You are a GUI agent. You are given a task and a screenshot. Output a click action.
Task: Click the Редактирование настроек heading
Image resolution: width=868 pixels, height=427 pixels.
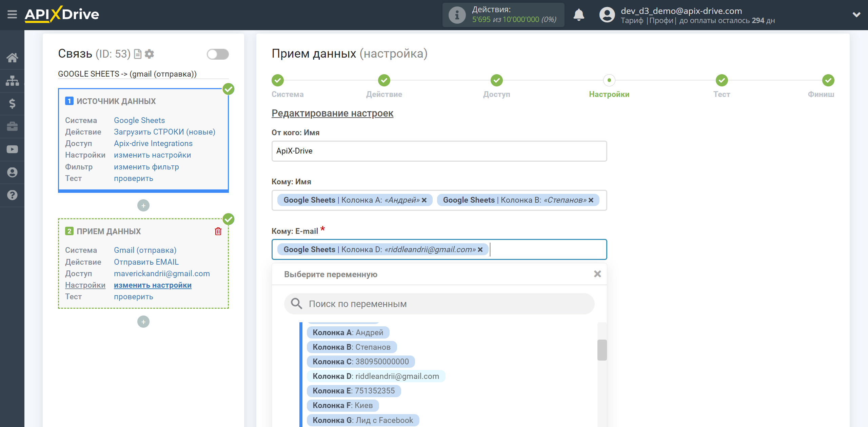pyautogui.click(x=332, y=113)
